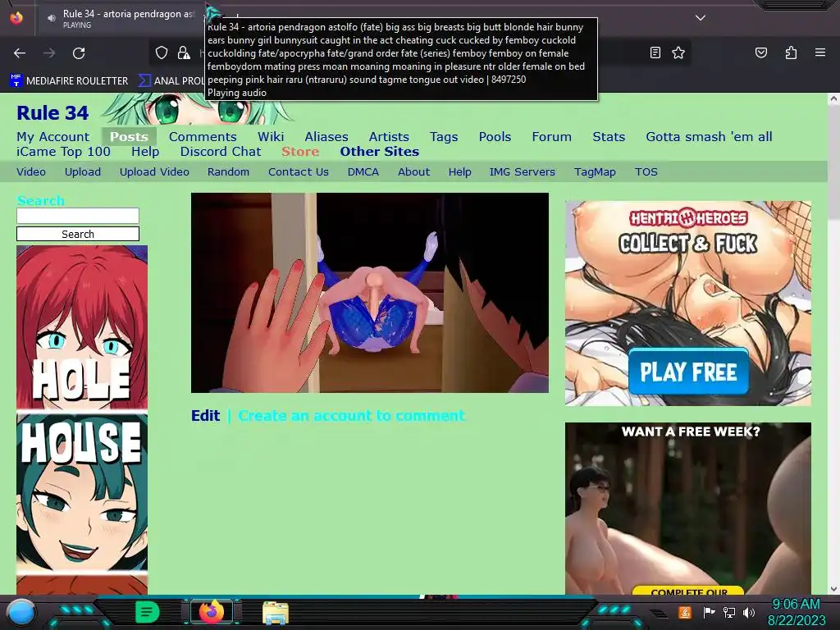Open the Discord Chat link
840x630 pixels.
(x=221, y=152)
